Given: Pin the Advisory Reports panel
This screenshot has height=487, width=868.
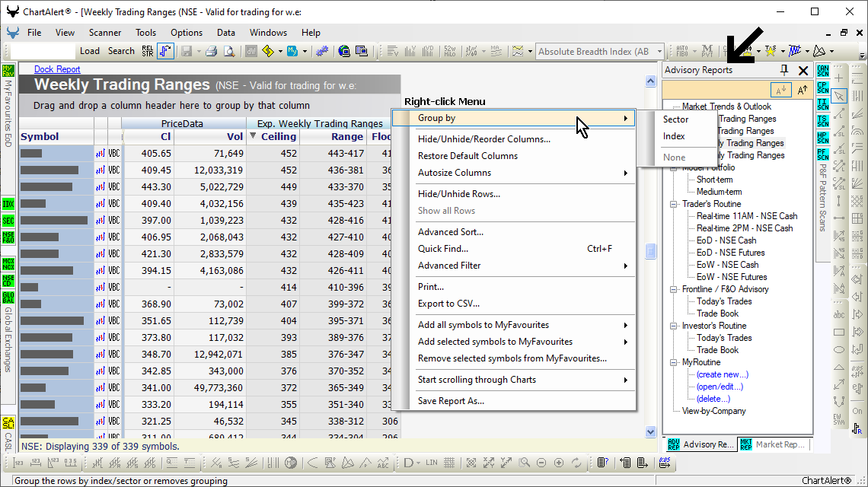Looking at the screenshot, I should (x=783, y=70).
